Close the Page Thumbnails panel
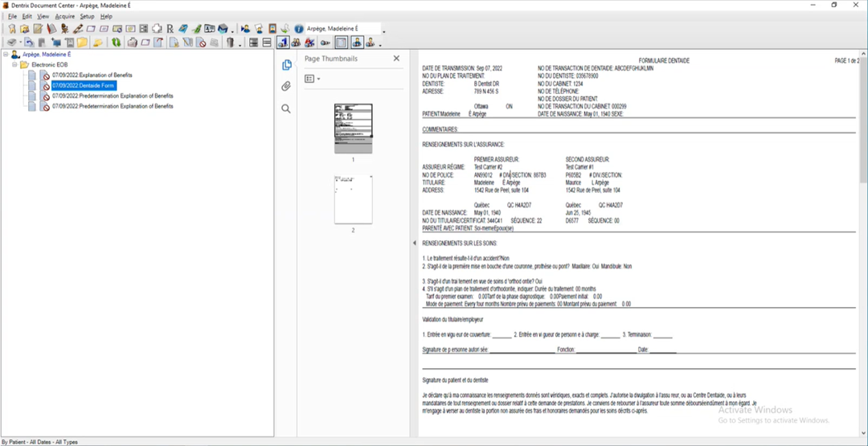 pos(396,59)
